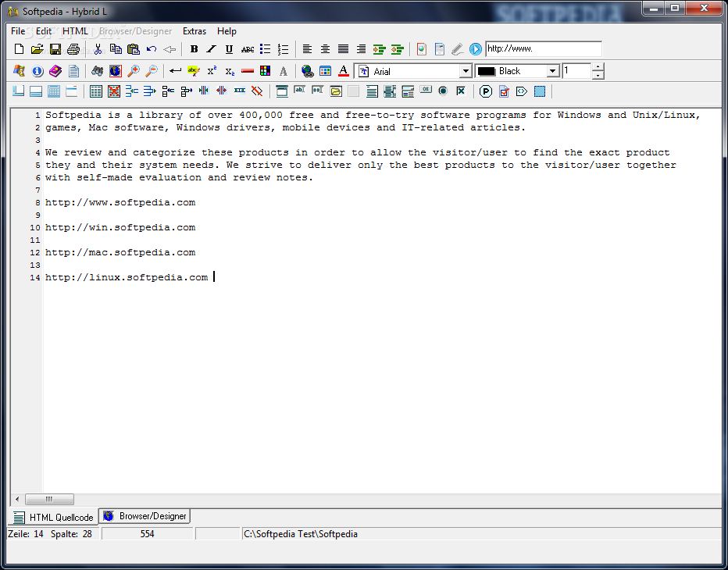Screen dimensions: 728x570
Task: Insert a horizontal rule with red line icon
Action: [248, 71]
